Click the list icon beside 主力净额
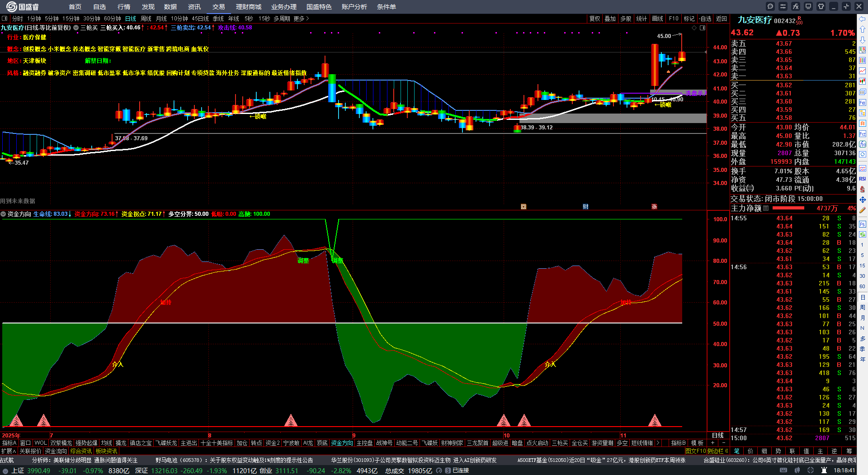 tap(766, 209)
